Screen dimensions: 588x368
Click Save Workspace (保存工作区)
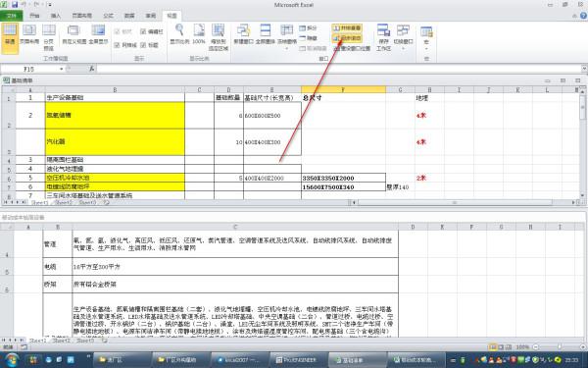pos(383,37)
